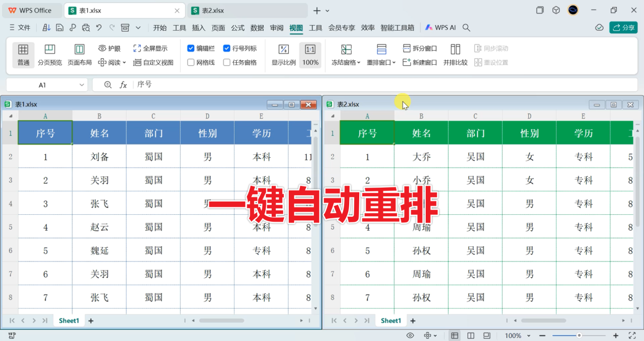Click the status bar full screen icon

pos(632,335)
